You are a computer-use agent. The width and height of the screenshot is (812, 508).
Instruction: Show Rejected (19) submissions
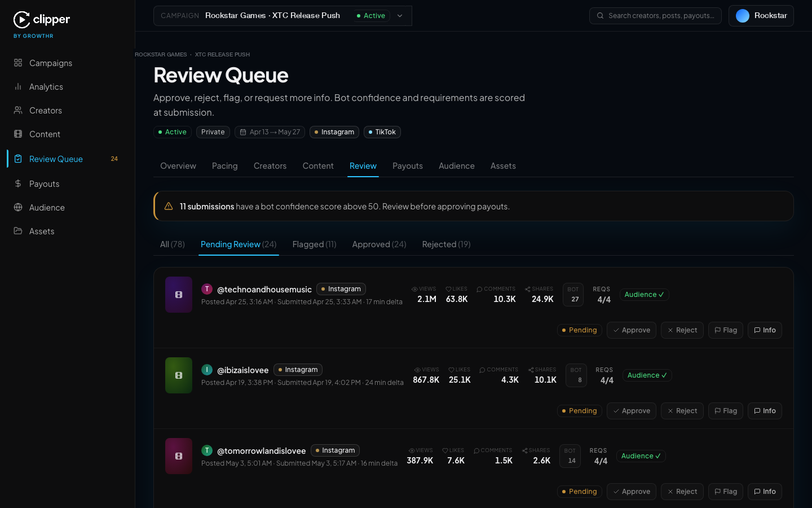446,244
